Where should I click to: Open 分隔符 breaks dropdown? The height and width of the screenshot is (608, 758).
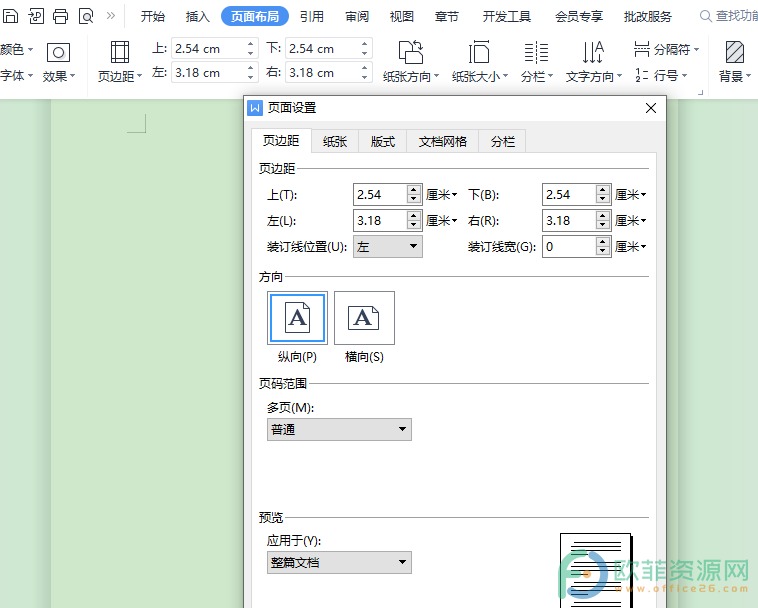(x=666, y=49)
